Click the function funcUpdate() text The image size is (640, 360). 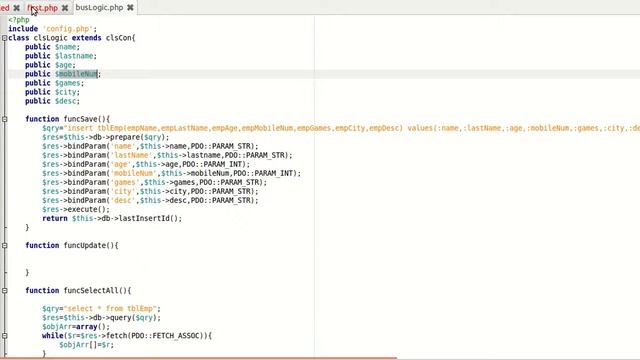(72, 245)
